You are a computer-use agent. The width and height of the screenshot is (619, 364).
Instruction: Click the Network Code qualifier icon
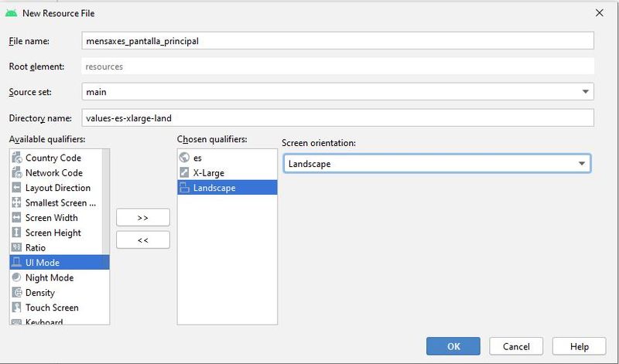(16, 173)
